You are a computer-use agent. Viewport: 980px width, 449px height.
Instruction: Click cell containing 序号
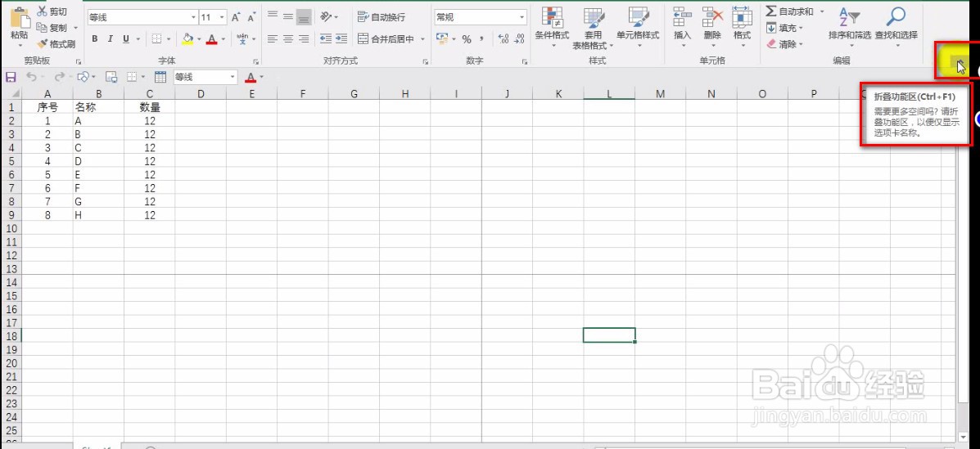pos(47,107)
